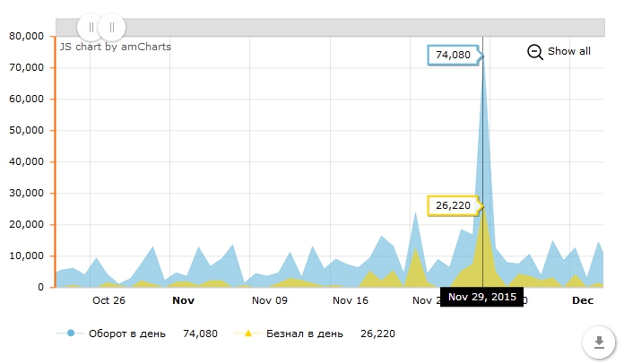Click the blue 74,080 value balloon
This screenshot has width=624, height=364.
[x=453, y=56]
